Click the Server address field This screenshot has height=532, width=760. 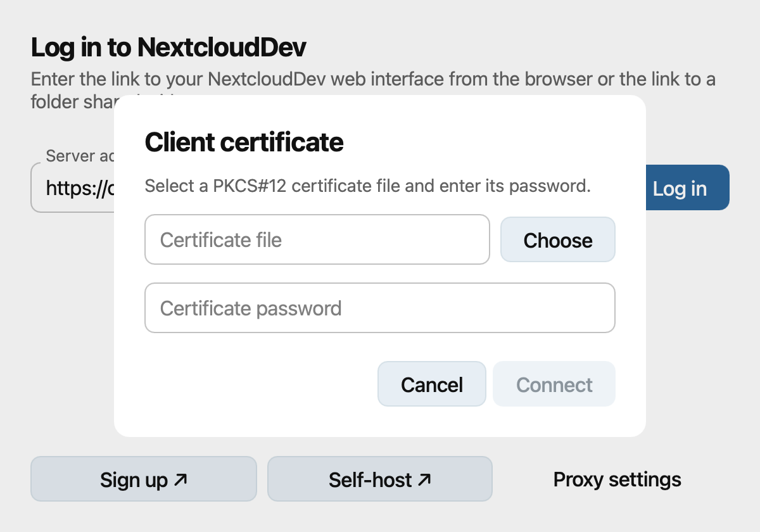point(73,187)
